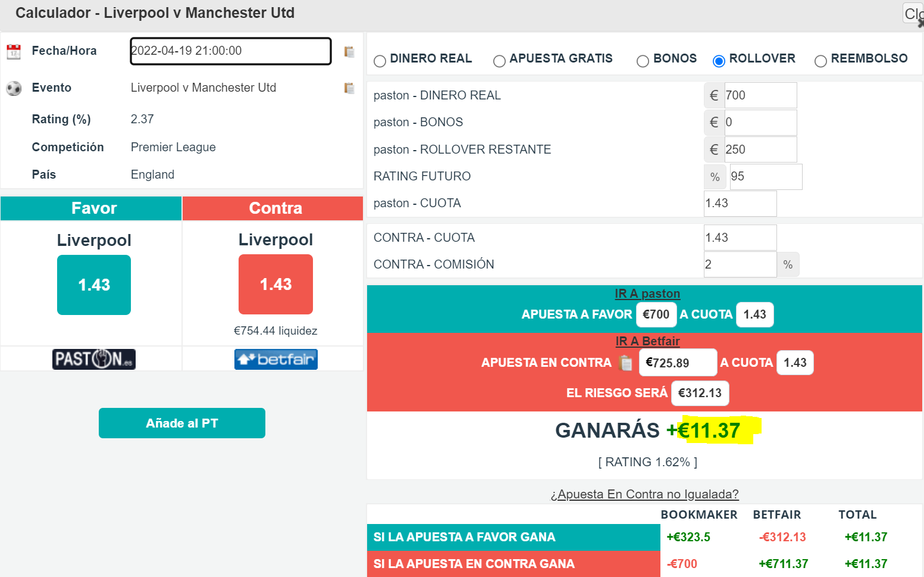
Task: Expand ¿Apuesta En Contra no Igualada? section
Action: click(x=644, y=494)
